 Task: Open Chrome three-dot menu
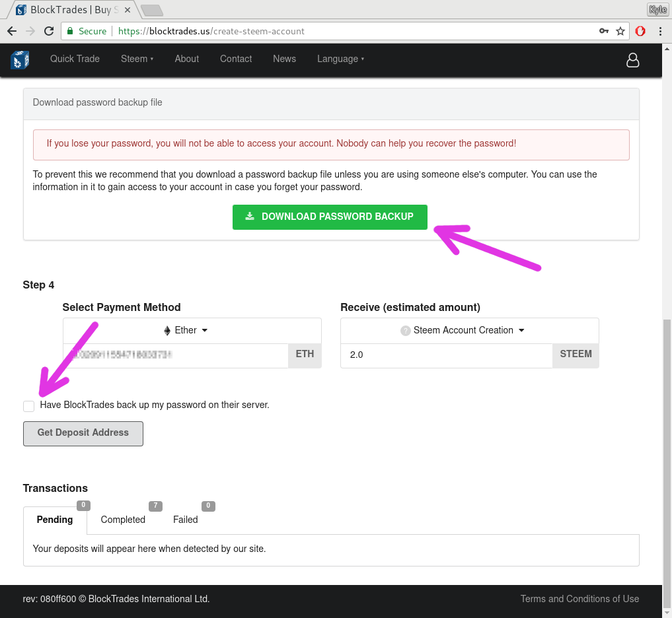(x=660, y=31)
